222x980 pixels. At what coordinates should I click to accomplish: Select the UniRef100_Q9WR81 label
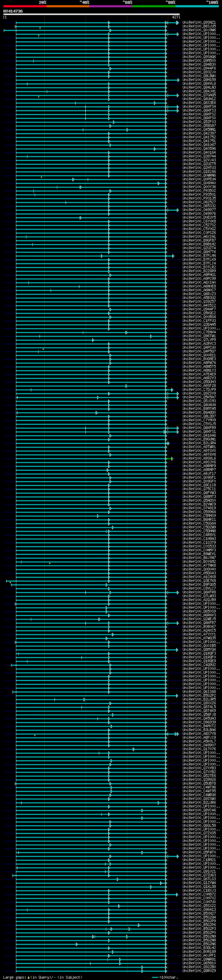(x=199, y=959)
